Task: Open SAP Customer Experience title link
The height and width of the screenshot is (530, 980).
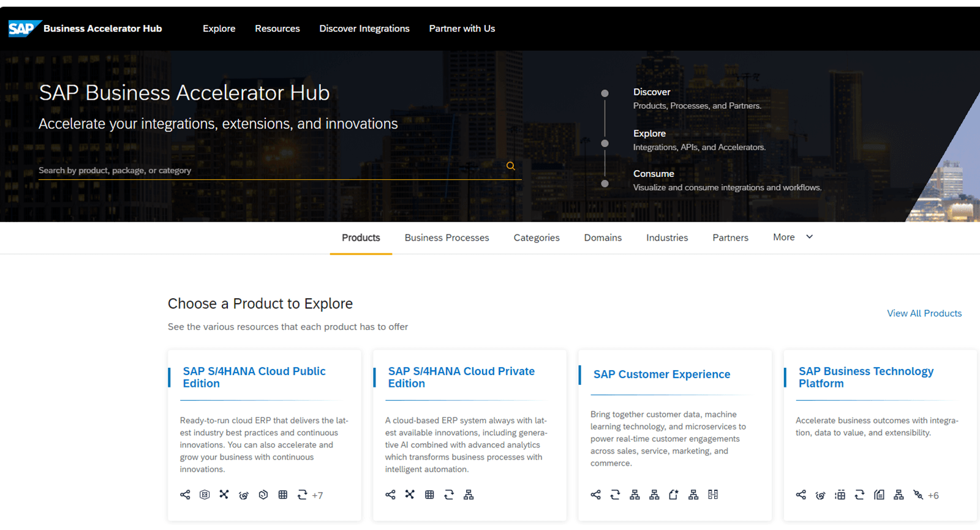Action: [661, 374]
